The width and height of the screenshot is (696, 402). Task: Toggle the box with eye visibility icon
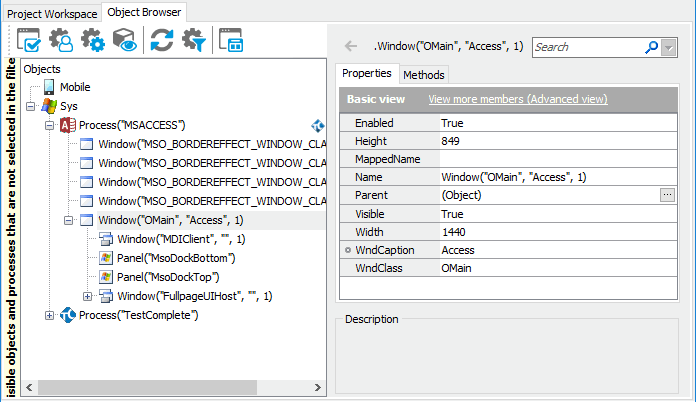pyautogui.click(x=125, y=41)
